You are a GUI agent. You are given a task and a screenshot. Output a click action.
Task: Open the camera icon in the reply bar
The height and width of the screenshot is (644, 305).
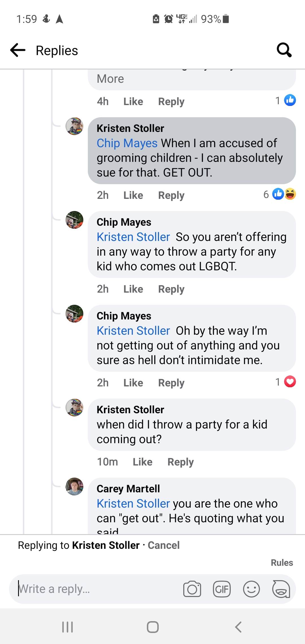[x=192, y=589]
